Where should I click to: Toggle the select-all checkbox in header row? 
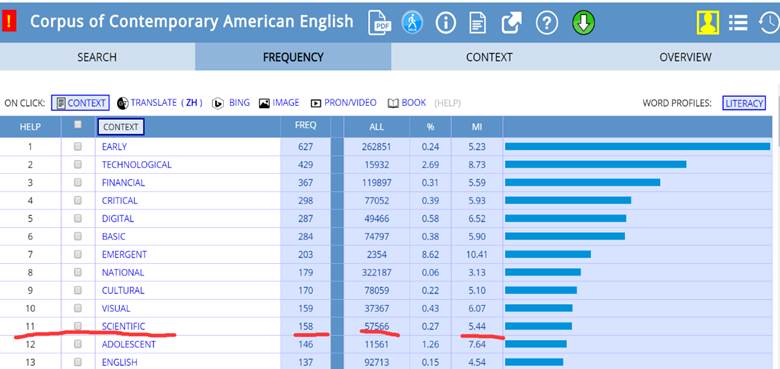pyautogui.click(x=78, y=125)
